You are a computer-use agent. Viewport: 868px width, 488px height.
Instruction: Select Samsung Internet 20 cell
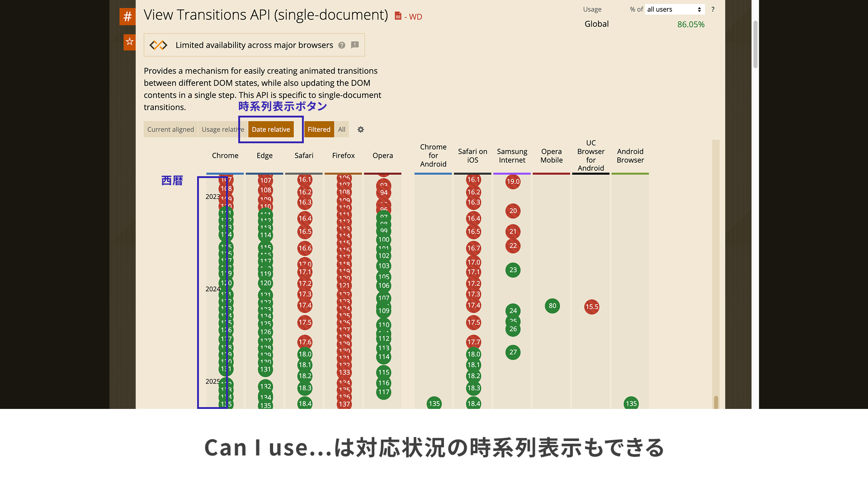click(x=513, y=211)
